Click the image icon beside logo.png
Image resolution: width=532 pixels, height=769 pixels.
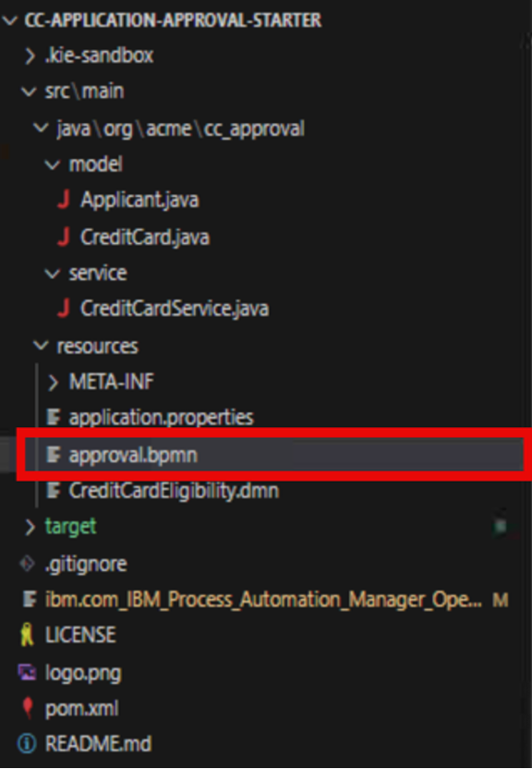28,672
